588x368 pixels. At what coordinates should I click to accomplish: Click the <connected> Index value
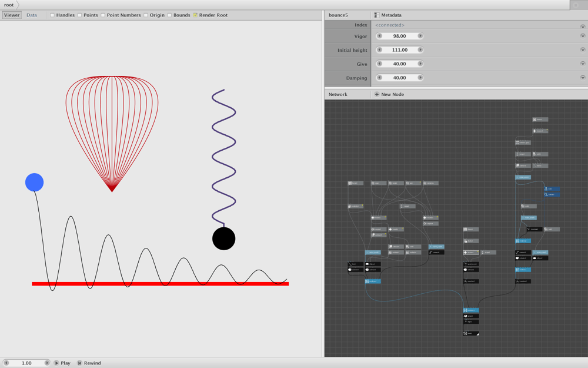pos(390,25)
